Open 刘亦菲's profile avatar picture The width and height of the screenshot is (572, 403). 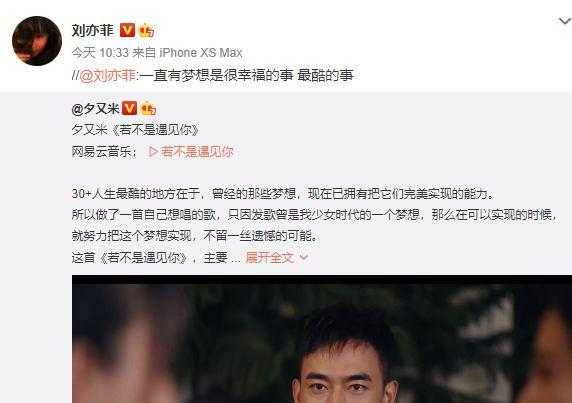click(x=37, y=41)
